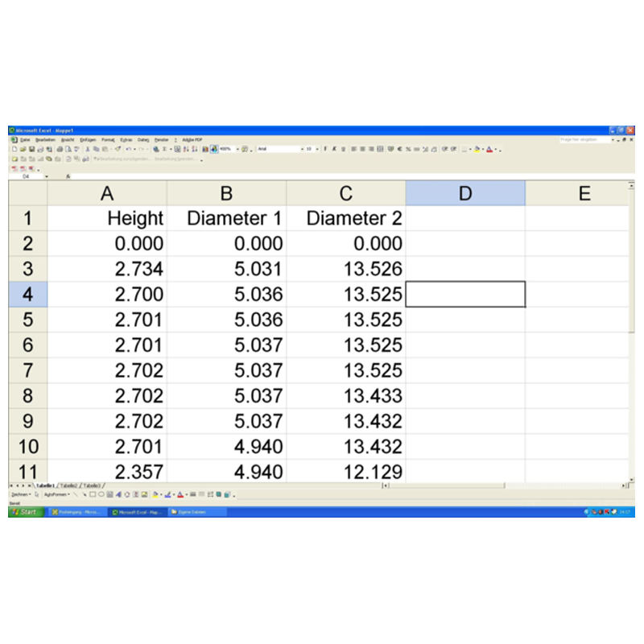The image size is (644, 644).
Task: Click the formula bar input area
Action: coord(353,176)
